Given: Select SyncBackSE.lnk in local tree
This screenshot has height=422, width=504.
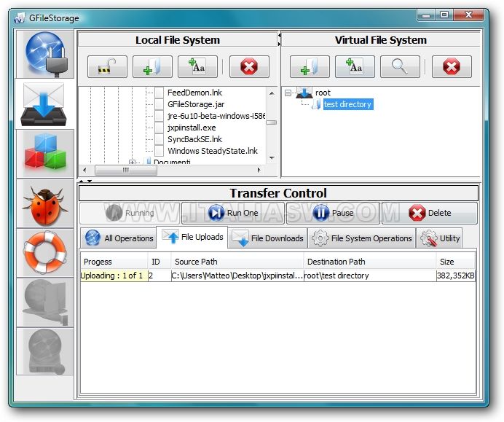Looking at the screenshot, I should [194, 139].
